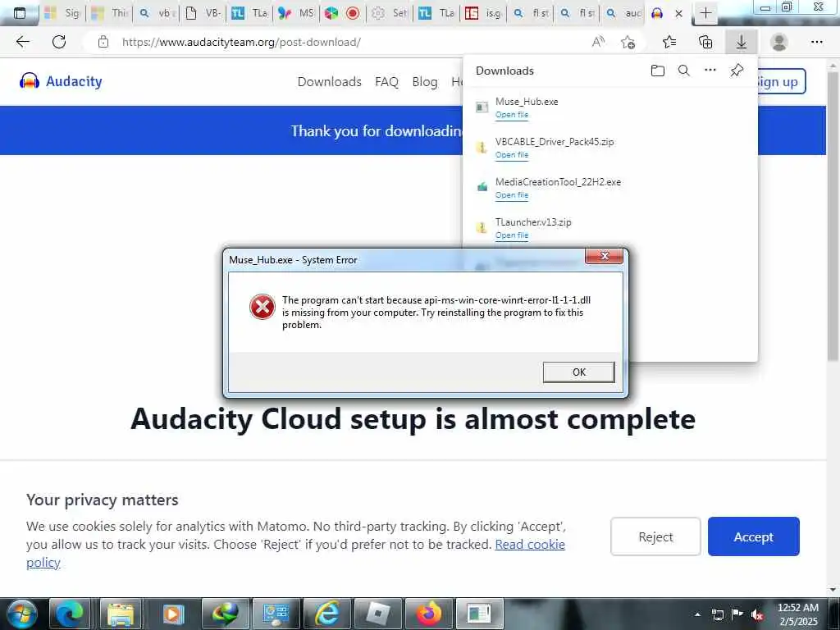Open Internet Explorer from the taskbar
840x630 pixels.
[326, 614]
